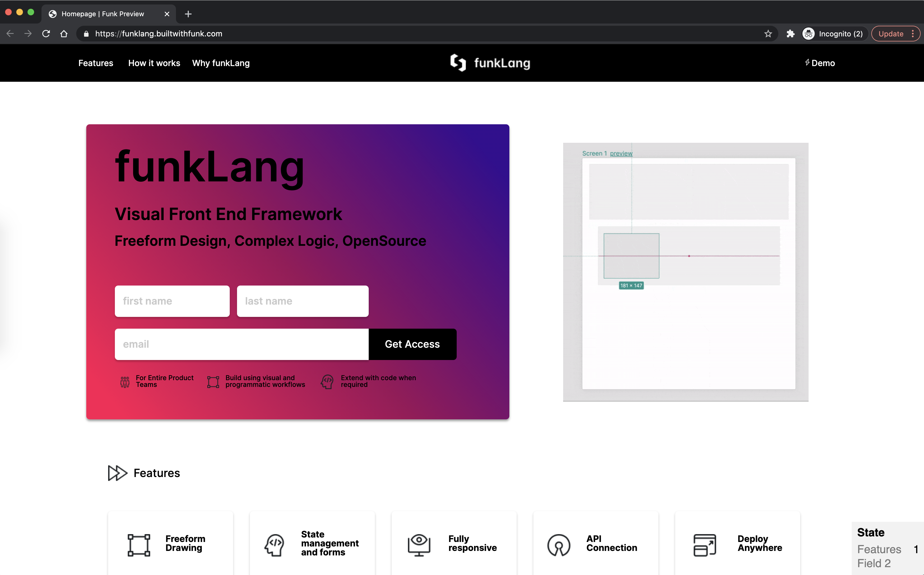Viewport: 924px width, 575px height.
Task: Click the Deploy Anywhere icon
Action: (x=704, y=545)
